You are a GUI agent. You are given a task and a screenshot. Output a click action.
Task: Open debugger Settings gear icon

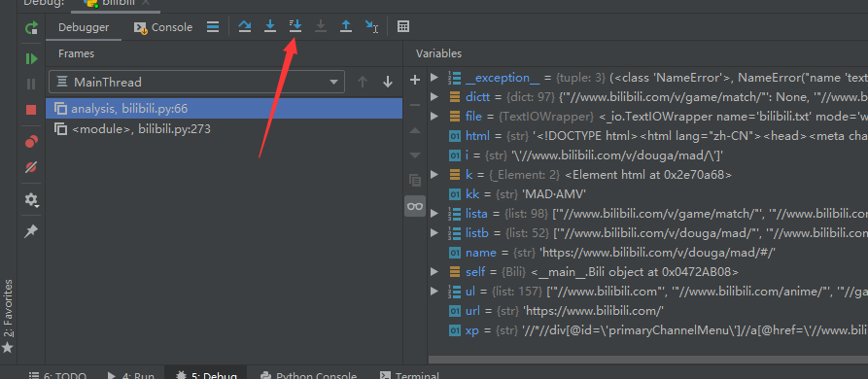tap(31, 200)
